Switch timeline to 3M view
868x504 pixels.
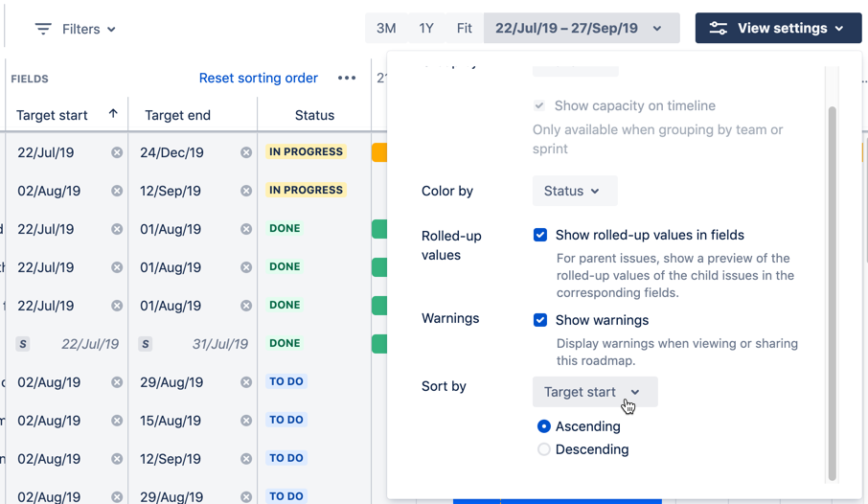click(386, 28)
